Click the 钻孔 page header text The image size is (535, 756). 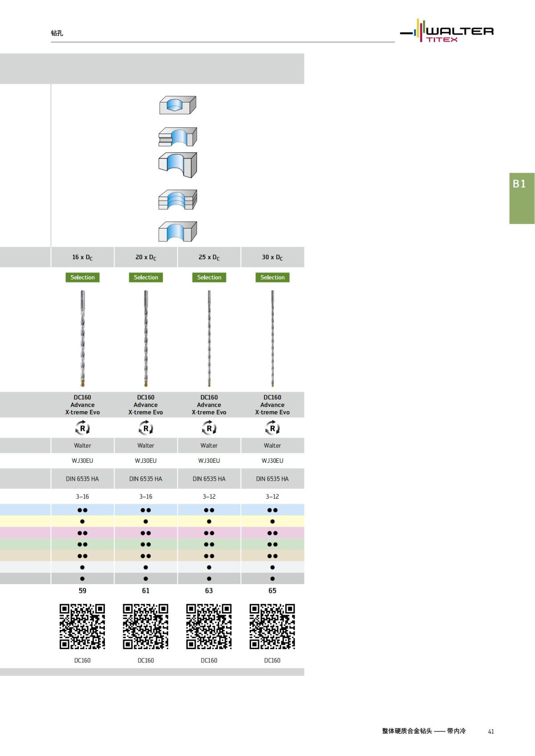click(57, 33)
